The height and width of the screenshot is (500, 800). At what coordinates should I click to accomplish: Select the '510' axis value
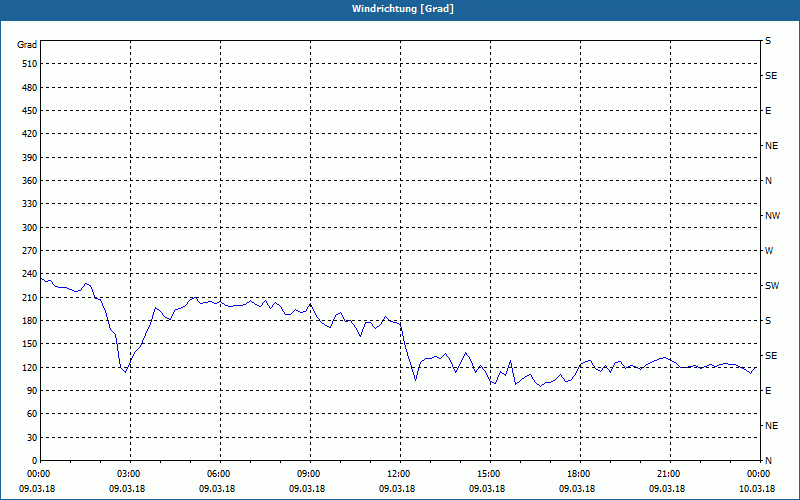[x=30, y=64]
